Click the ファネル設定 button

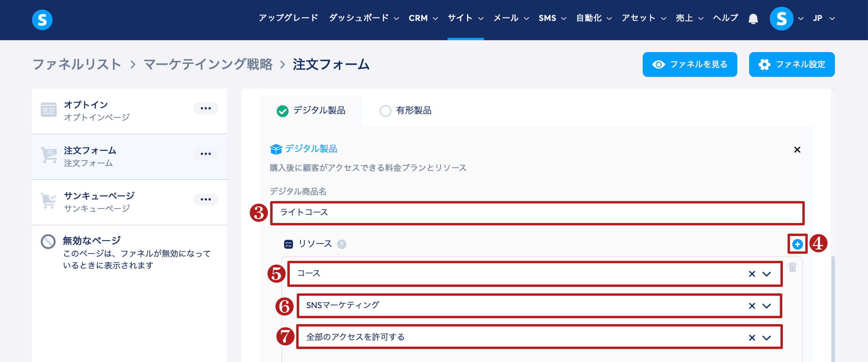[791, 64]
